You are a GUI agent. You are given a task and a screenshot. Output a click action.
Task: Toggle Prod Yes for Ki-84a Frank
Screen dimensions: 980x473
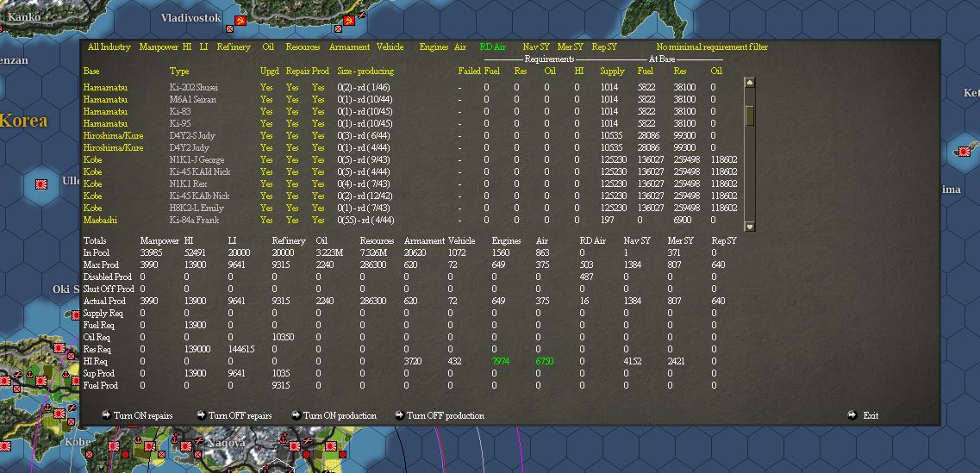pos(318,220)
